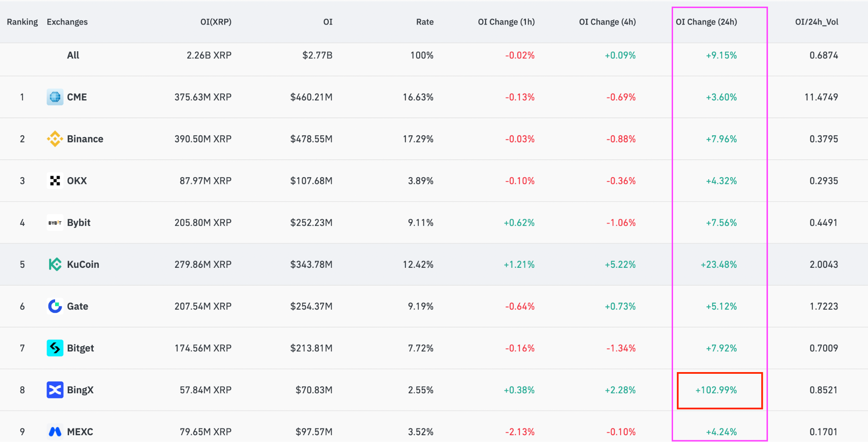The image size is (868, 442).
Task: Click BingX's '+102.99%' 24h change
Action: coord(716,390)
